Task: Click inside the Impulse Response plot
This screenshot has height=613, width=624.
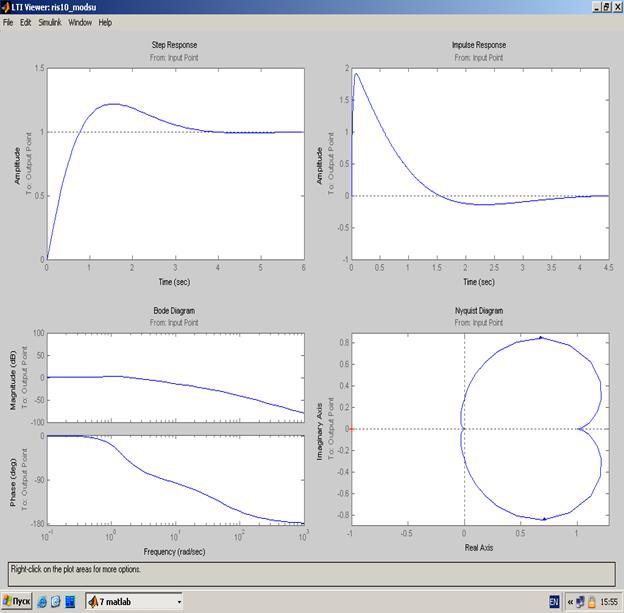Action: (480, 150)
